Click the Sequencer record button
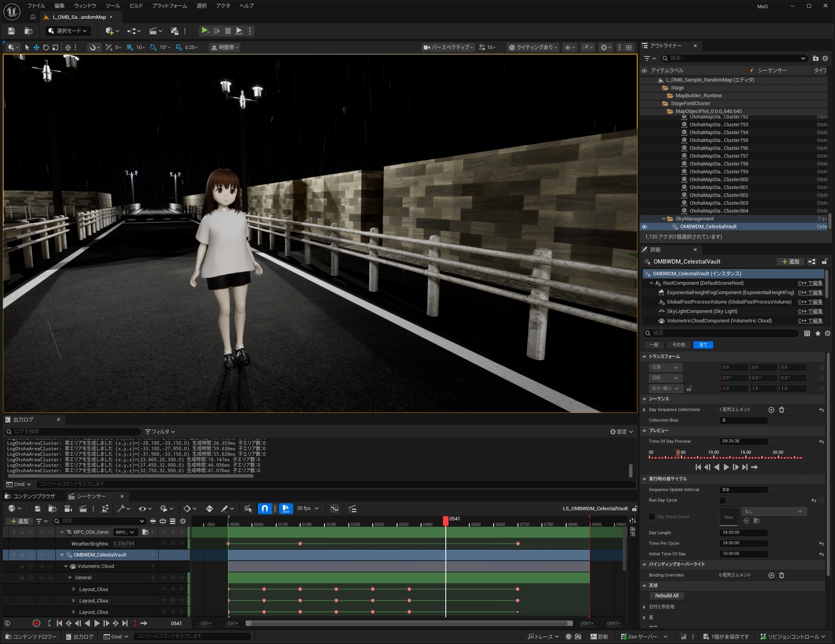Viewport: 835px width, 644px height. click(36, 623)
